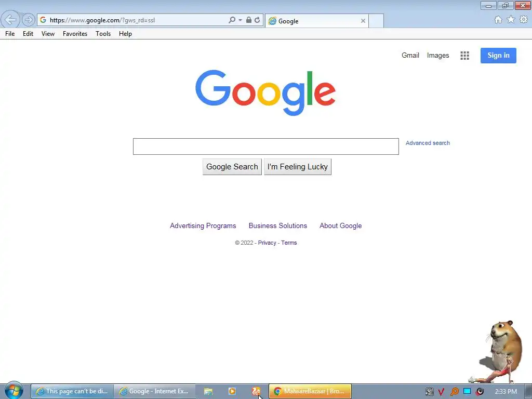
Task: Click the Google Search button
Action: pyautogui.click(x=232, y=167)
